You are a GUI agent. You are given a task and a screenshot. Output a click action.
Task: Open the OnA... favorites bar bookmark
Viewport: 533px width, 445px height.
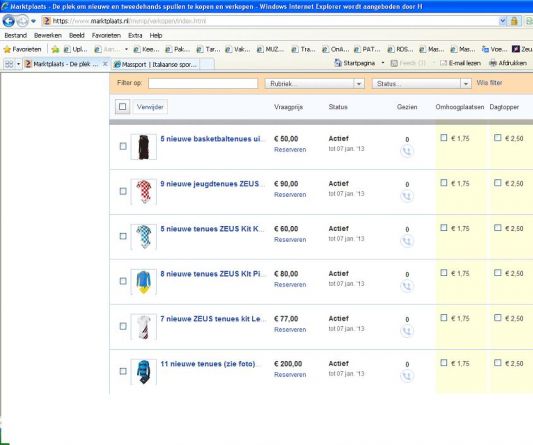[336, 49]
